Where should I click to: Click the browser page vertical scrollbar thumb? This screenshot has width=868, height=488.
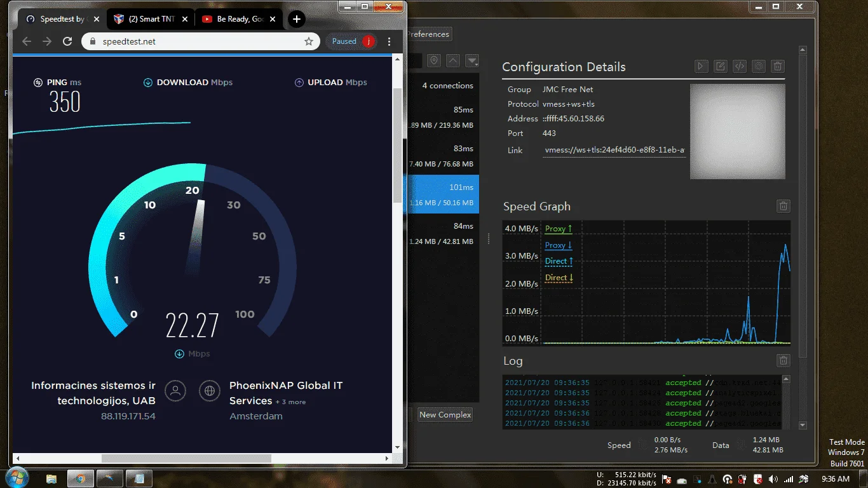tap(398, 146)
